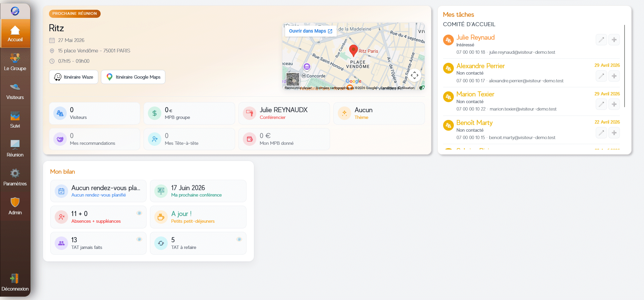The width and height of the screenshot is (644, 300).
Task: Launch Itinéraire Waze directions
Action: click(x=73, y=77)
